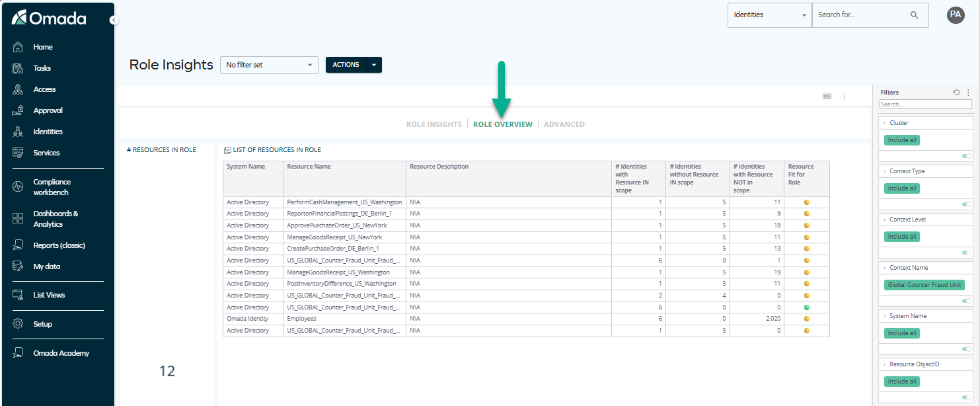Viewport: 980px width, 406px height.
Task: Expand the Context Name filter
Action: [884, 268]
